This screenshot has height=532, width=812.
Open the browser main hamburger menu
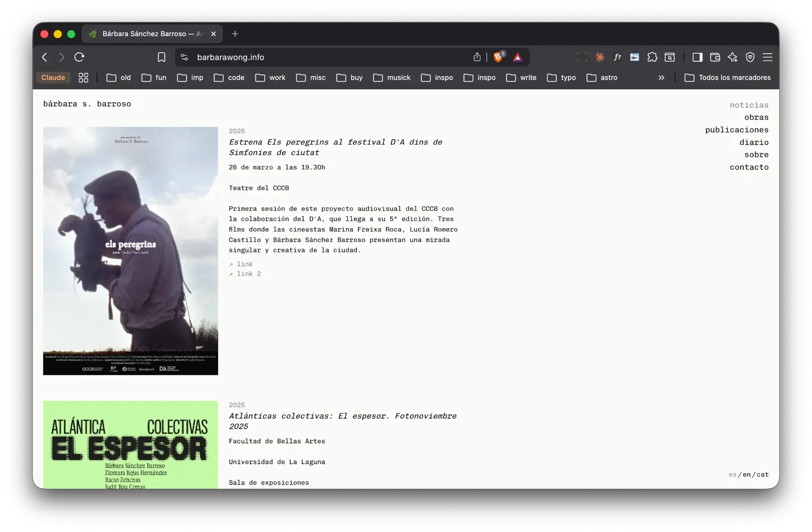click(x=768, y=57)
